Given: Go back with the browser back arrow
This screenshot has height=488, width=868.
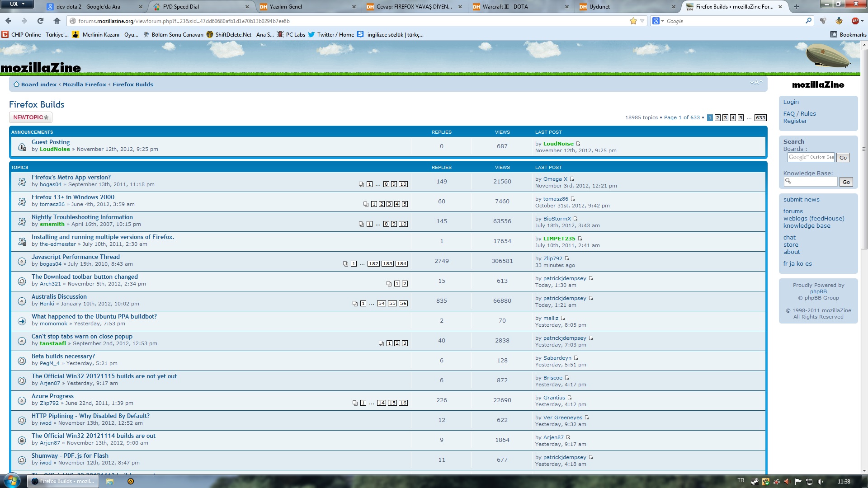Looking at the screenshot, I should (8, 21).
